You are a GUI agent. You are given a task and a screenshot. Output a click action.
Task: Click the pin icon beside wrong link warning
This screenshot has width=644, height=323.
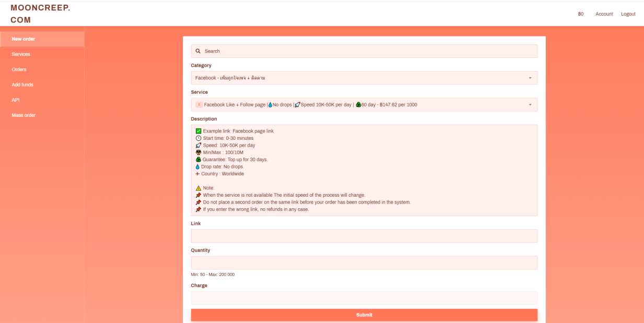198,209
